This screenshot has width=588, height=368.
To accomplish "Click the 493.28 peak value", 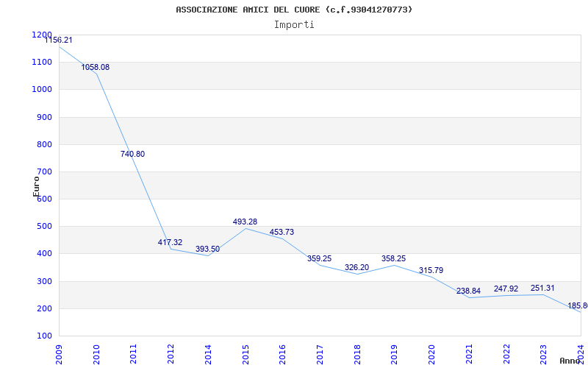I will pyautogui.click(x=245, y=222).
